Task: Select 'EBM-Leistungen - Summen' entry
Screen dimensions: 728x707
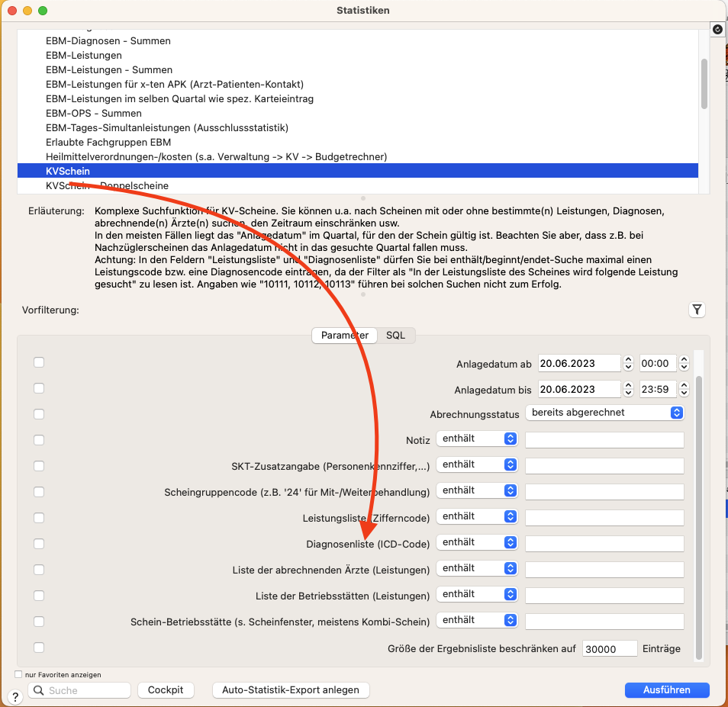Action: [x=357, y=69]
